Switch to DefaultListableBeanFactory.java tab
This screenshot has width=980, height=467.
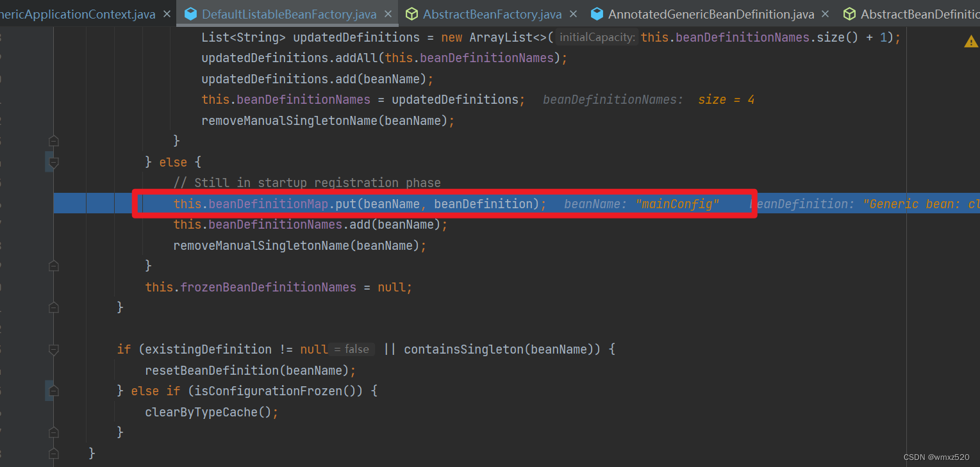point(289,14)
